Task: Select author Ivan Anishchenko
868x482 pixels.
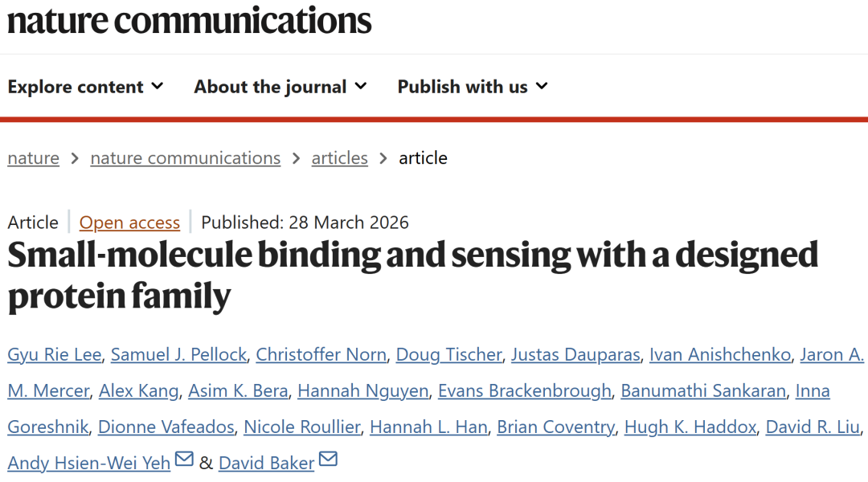Action: [x=721, y=354]
